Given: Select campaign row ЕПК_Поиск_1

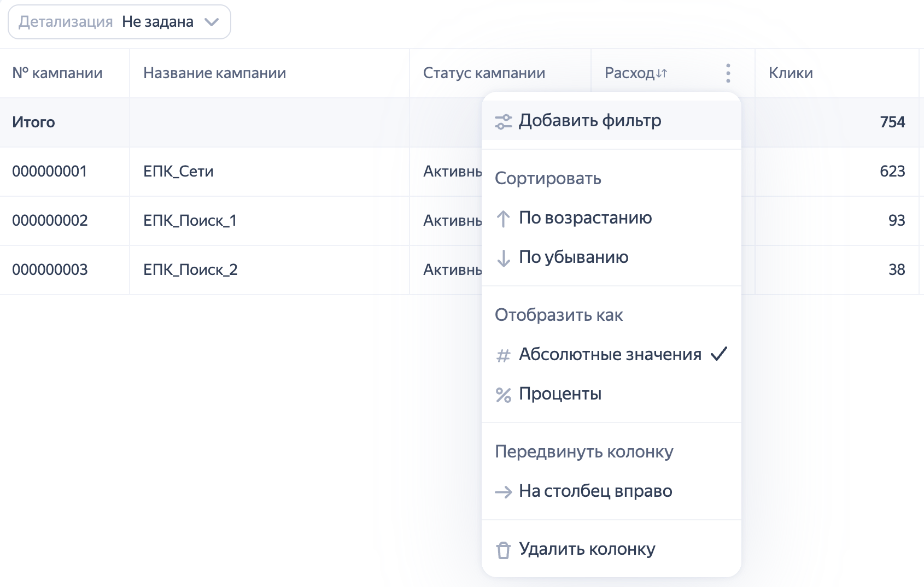Looking at the screenshot, I should click(x=190, y=221).
